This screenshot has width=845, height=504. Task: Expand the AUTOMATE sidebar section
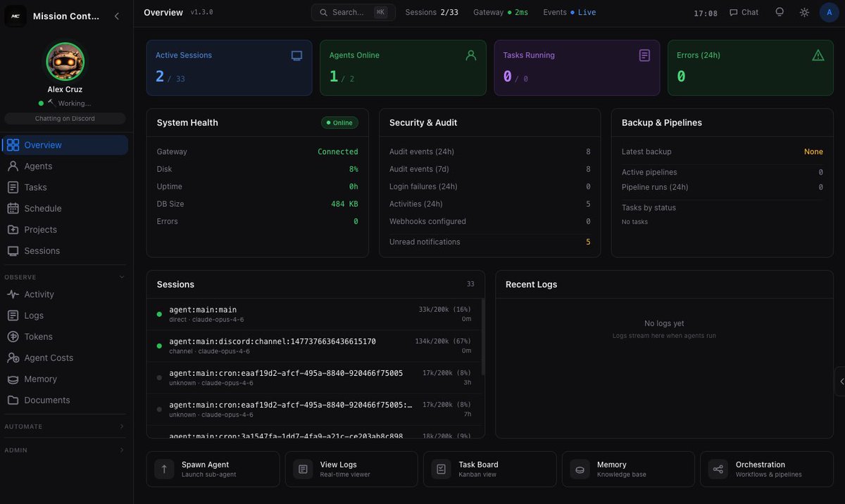coord(122,427)
